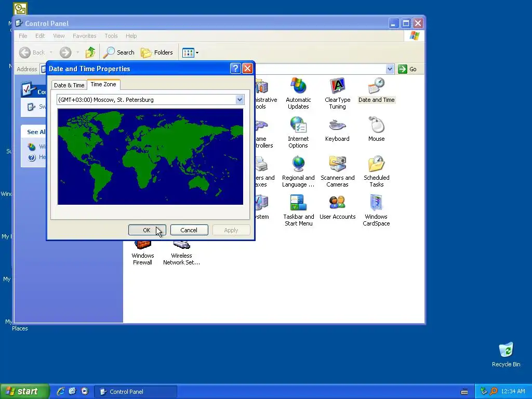Viewport: 532px width, 399px height.
Task: Select the Date and Time control panel icon
Action: pyautogui.click(x=376, y=90)
